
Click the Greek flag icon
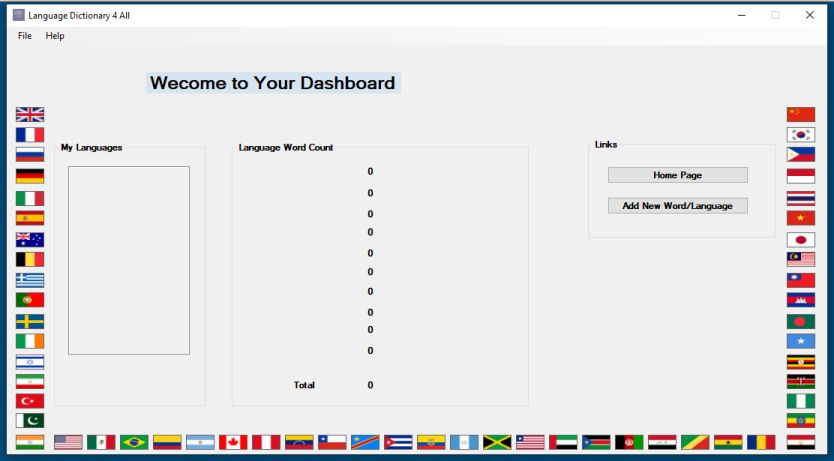(29, 280)
